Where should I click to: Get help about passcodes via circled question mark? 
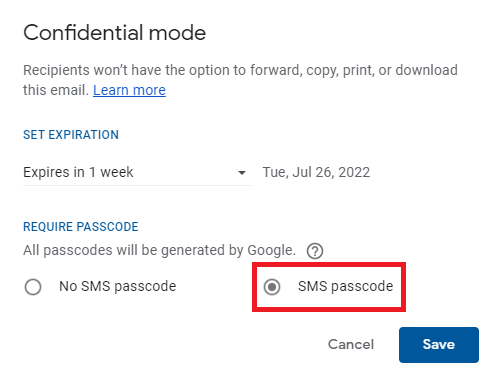[x=315, y=251]
